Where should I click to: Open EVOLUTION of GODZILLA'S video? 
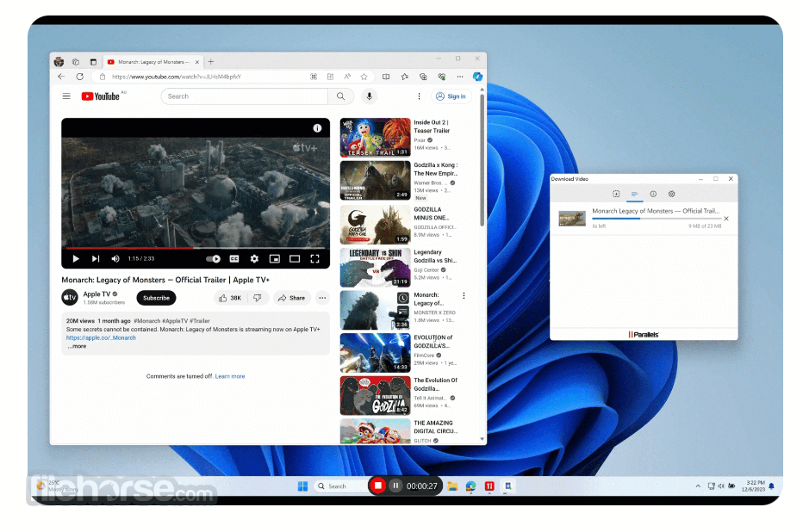coord(376,353)
